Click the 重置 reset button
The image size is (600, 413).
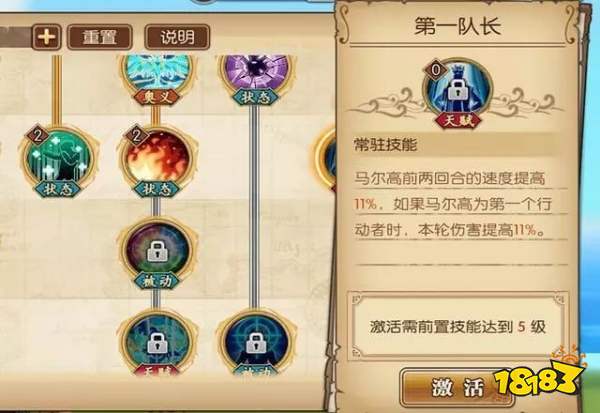click(x=100, y=37)
